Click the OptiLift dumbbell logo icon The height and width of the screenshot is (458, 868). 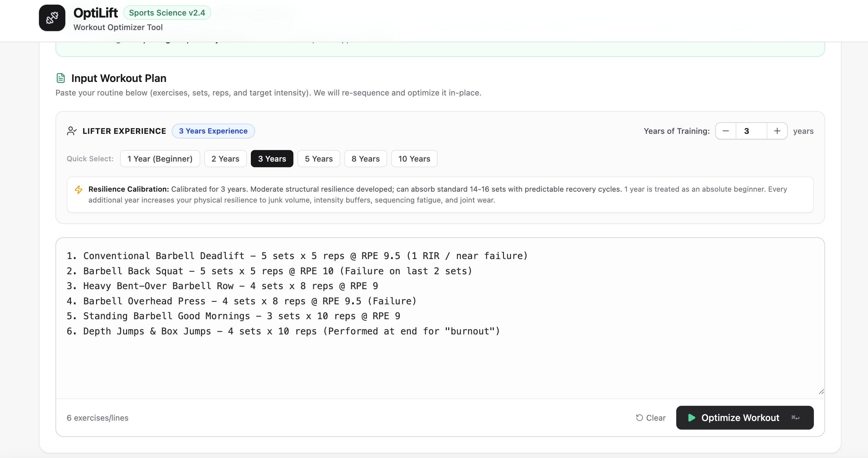[x=52, y=18]
